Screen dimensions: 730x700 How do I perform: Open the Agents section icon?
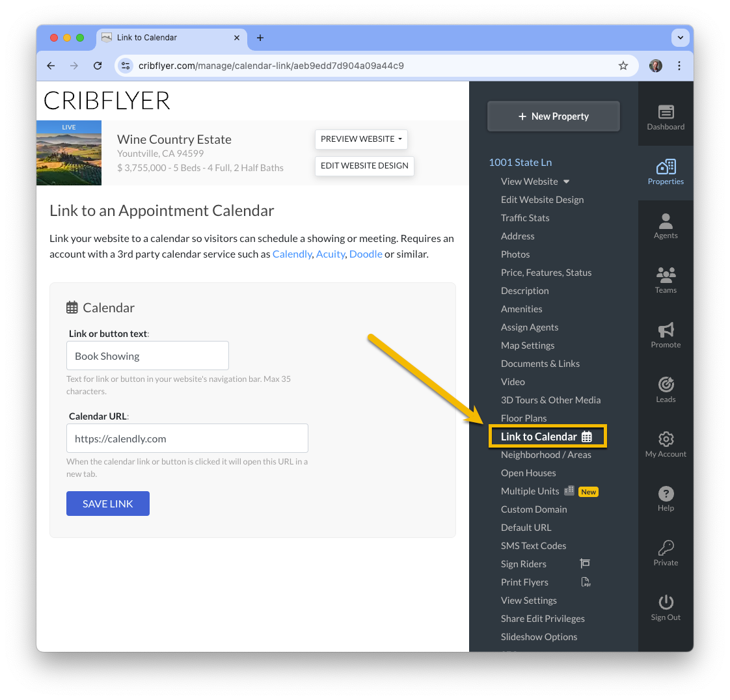666,221
